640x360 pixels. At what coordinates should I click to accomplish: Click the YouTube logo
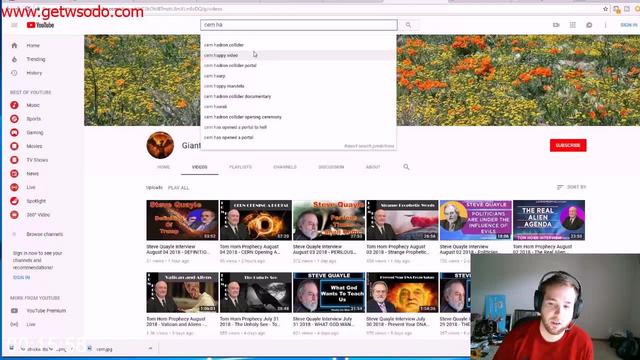40,25
